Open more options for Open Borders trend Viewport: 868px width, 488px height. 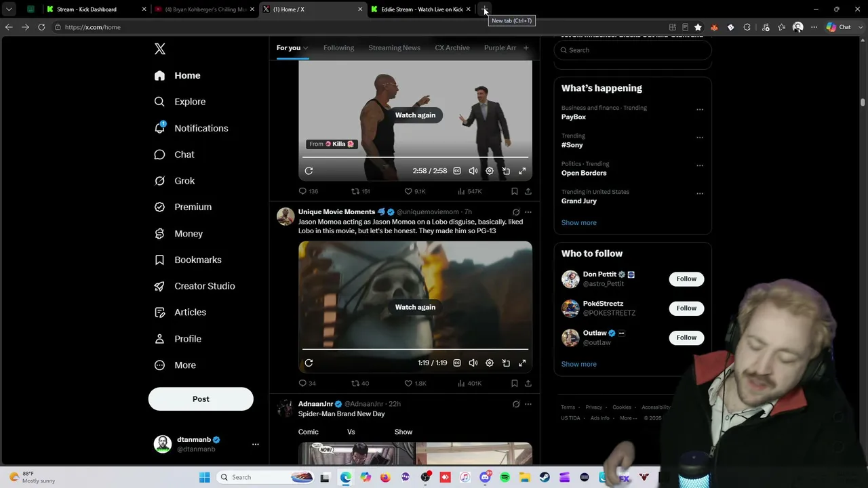pos(700,165)
